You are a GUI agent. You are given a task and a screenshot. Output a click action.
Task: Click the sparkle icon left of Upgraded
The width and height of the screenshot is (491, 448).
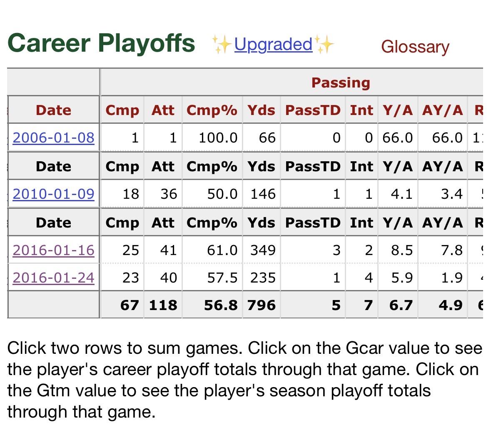pyautogui.click(x=221, y=45)
